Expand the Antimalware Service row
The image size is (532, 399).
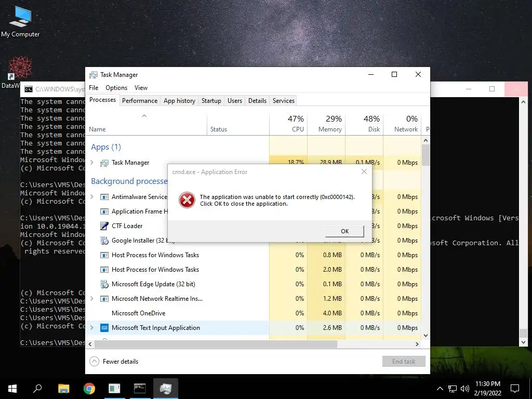click(x=91, y=197)
